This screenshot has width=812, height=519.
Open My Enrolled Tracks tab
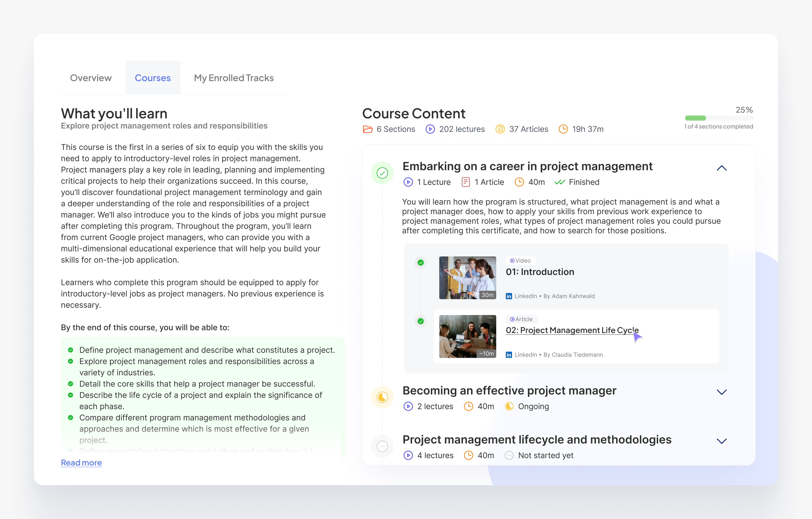pos(234,78)
